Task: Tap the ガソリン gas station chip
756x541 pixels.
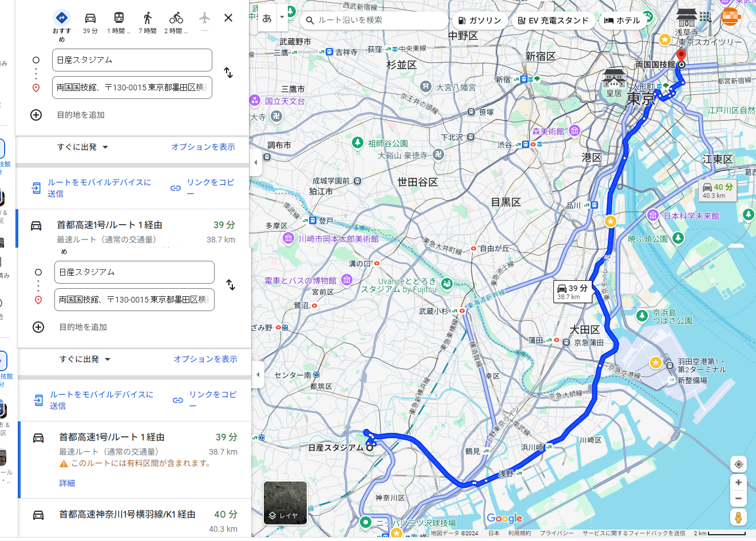Action: [480, 20]
